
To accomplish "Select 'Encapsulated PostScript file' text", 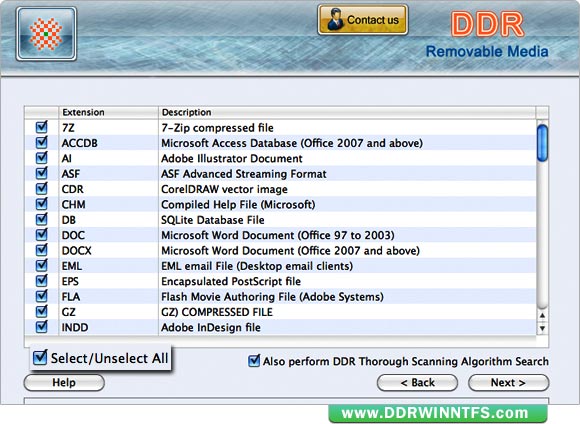I will tap(231, 281).
